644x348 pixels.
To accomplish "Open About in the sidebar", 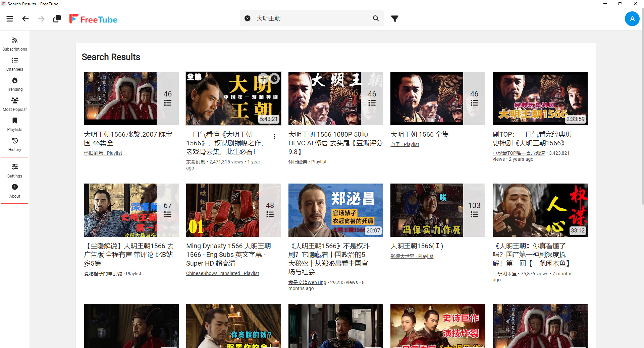I will (15, 191).
